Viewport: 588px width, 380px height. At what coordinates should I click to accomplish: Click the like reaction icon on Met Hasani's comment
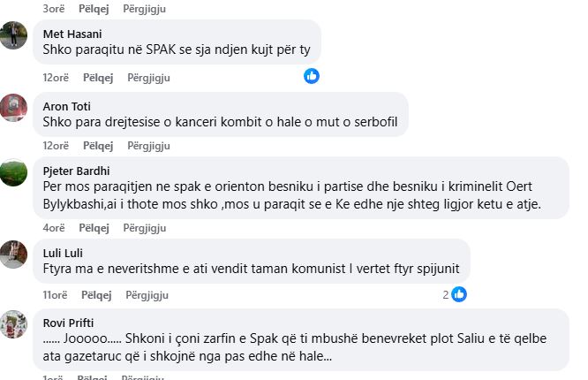(x=312, y=77)
